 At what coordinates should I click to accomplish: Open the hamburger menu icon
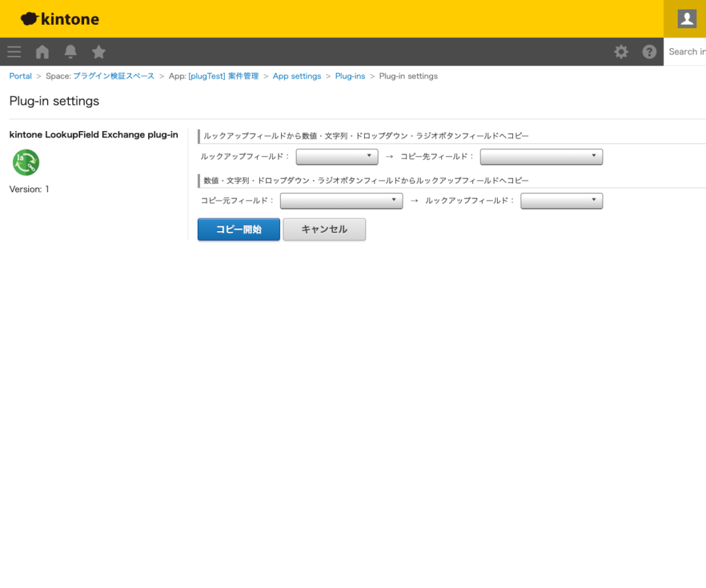pyautogui.click(x=14, y=52)
